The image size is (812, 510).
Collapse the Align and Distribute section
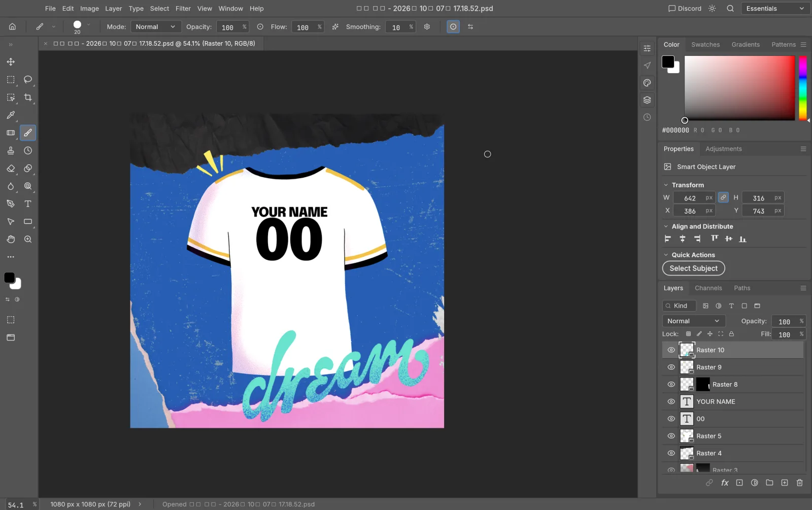(x=666, y=227)
